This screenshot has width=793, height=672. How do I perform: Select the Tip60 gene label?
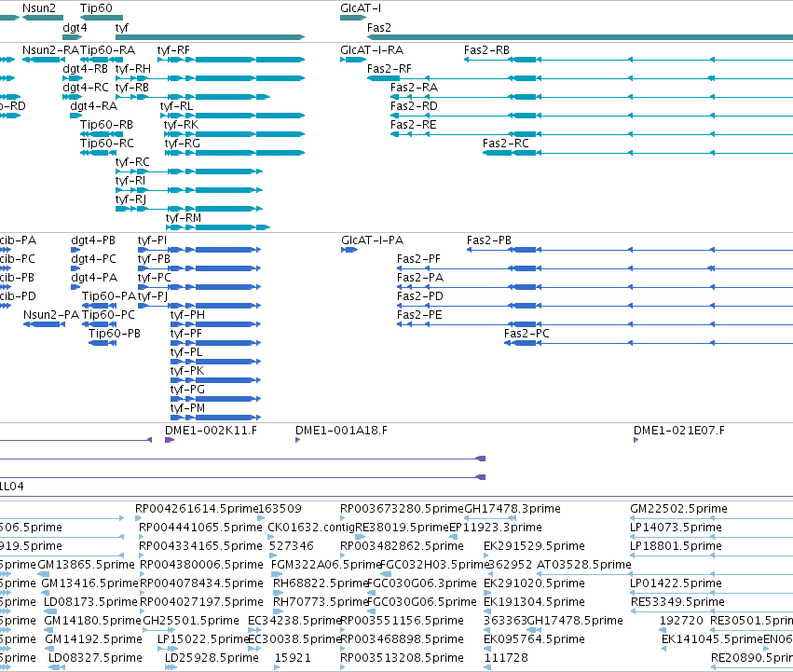tap(96, 8)
